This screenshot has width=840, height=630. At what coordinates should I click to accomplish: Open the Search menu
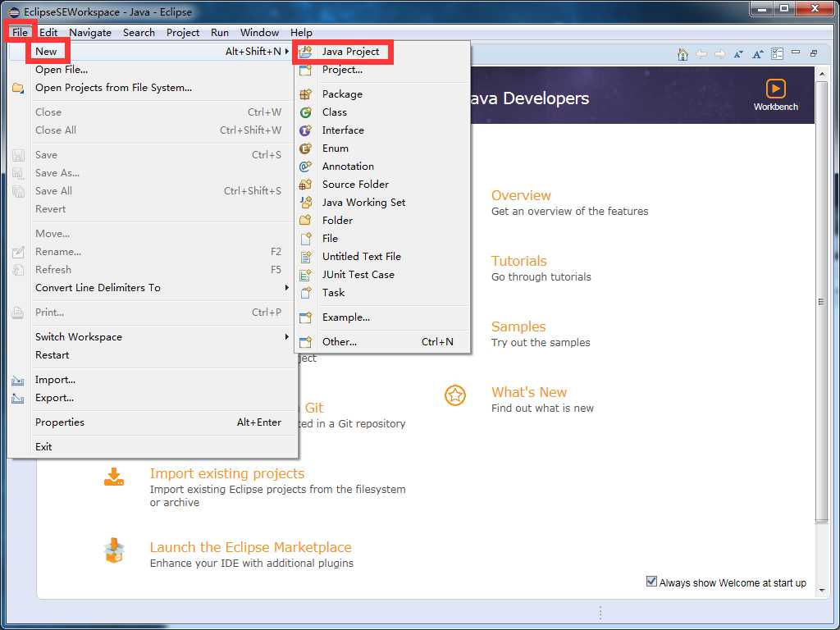(x=139, y=32)
